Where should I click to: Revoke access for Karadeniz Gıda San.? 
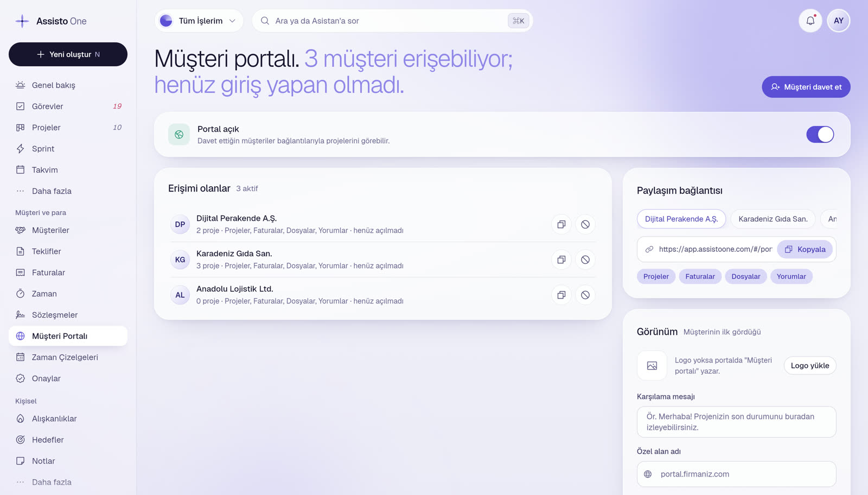585,259
